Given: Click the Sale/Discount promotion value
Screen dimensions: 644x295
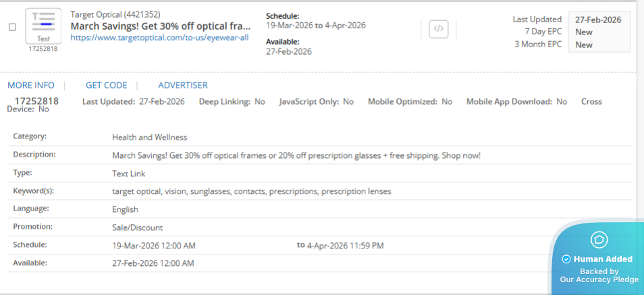Looking at the screenshot, I should 137,227.
